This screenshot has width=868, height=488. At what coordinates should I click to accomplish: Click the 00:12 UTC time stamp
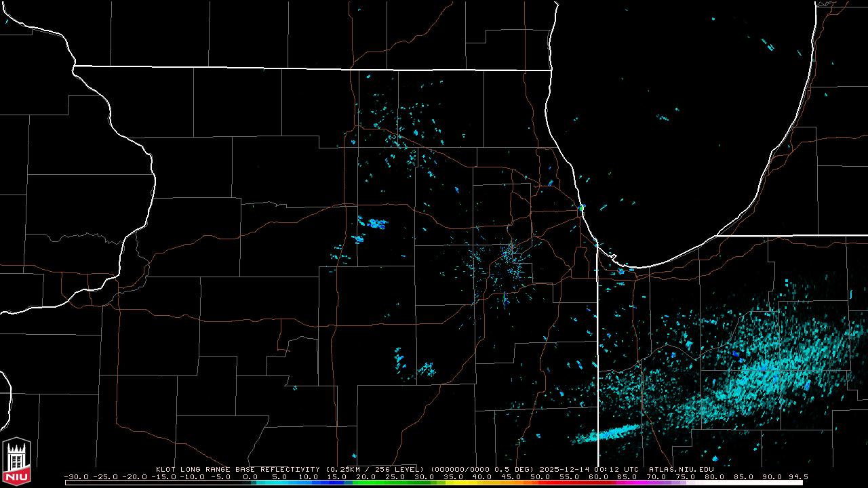click(x=617, y=469)
